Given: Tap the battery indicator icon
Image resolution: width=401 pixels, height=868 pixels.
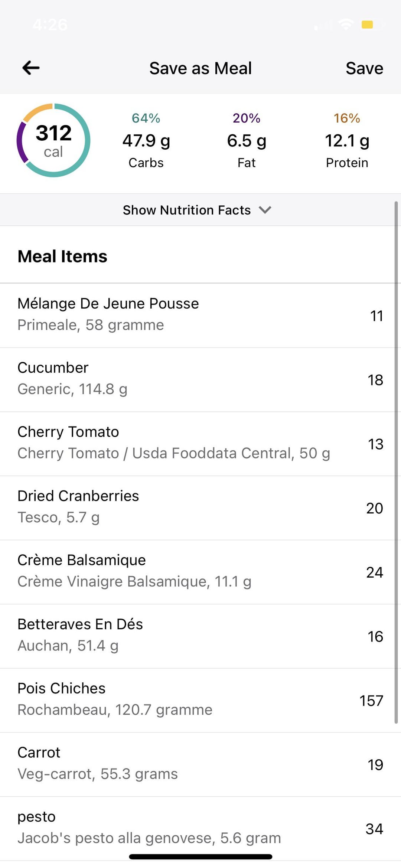Looking at the screenshot, I should pos(372,25).
